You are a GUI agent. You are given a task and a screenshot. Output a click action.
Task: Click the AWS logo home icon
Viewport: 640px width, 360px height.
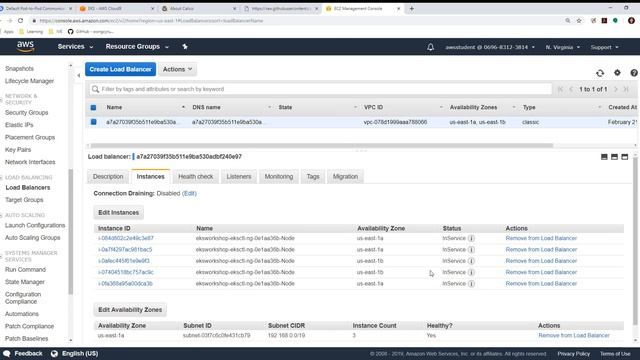25,47
